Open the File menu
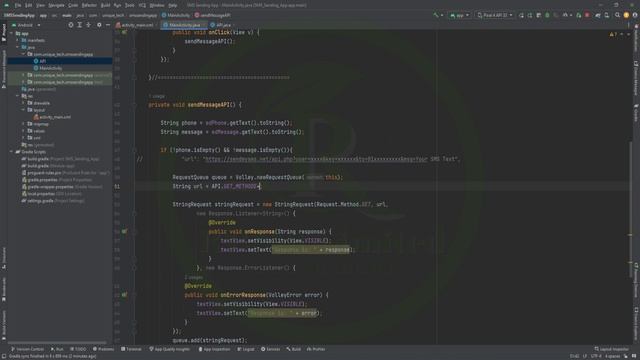Image resolution: width=640 pixels, height=360 pixels. point(18,5)
